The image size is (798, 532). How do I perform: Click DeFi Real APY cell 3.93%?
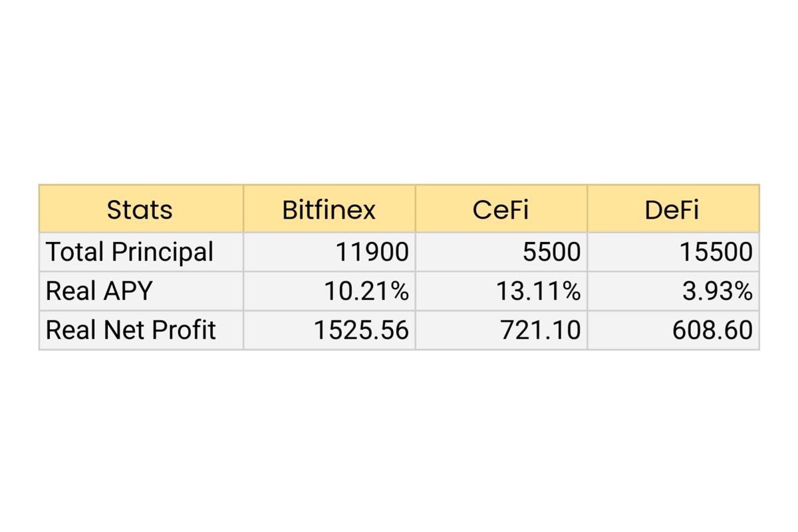tap(718, 291)
